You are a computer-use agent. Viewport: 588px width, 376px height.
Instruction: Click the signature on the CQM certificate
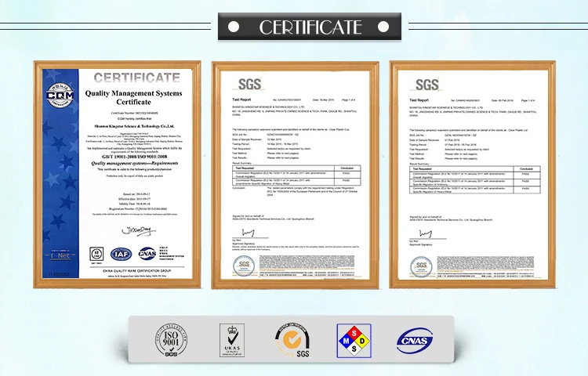pos(138,231)
